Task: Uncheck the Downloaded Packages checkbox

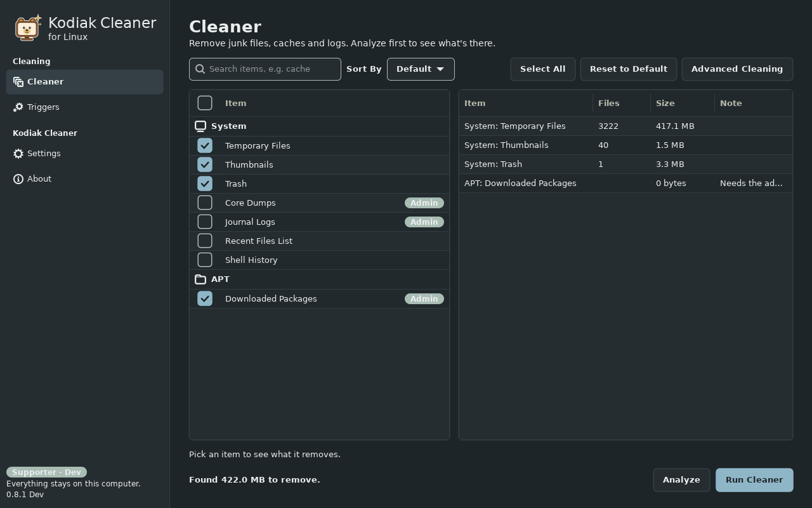Action: tap(205, 298)
